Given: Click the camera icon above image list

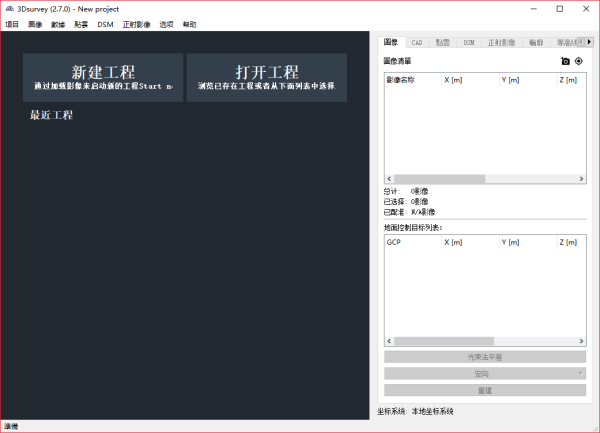Looking at the screenshot, I should [565, 61].
